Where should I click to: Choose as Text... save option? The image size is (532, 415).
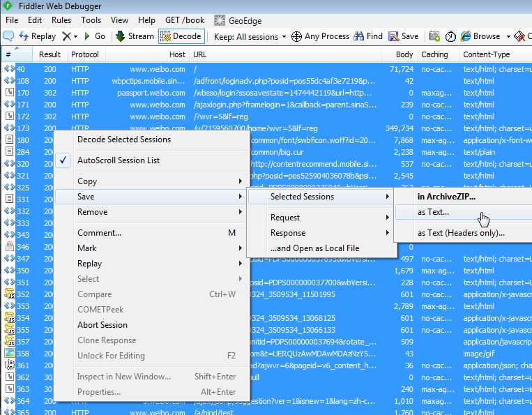464,212
